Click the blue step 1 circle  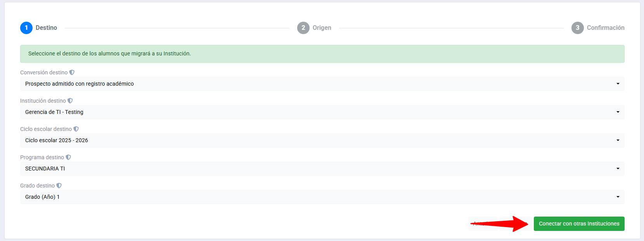pyautogui.click(x=26, y=28)
